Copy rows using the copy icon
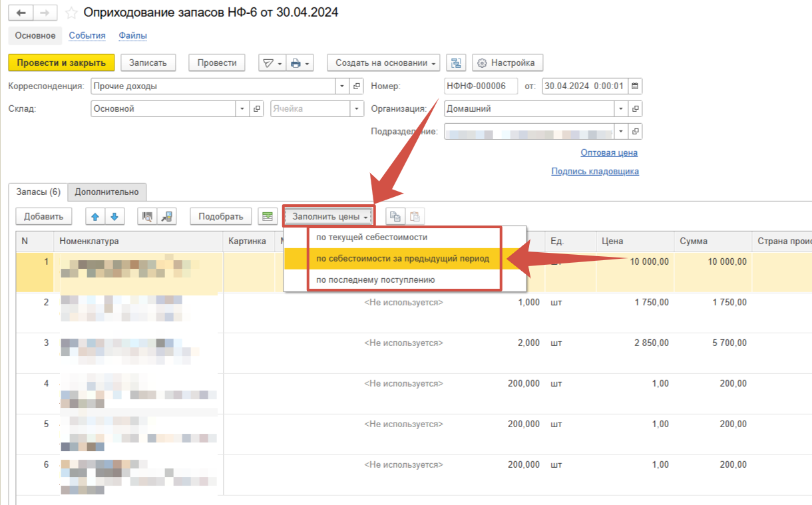812x505 pixels. [x=395, y=216]
